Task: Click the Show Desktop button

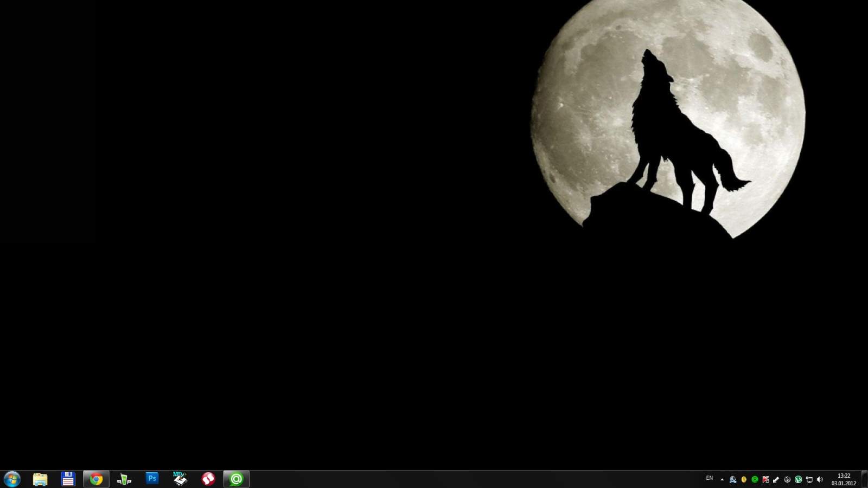Action: 864,479
